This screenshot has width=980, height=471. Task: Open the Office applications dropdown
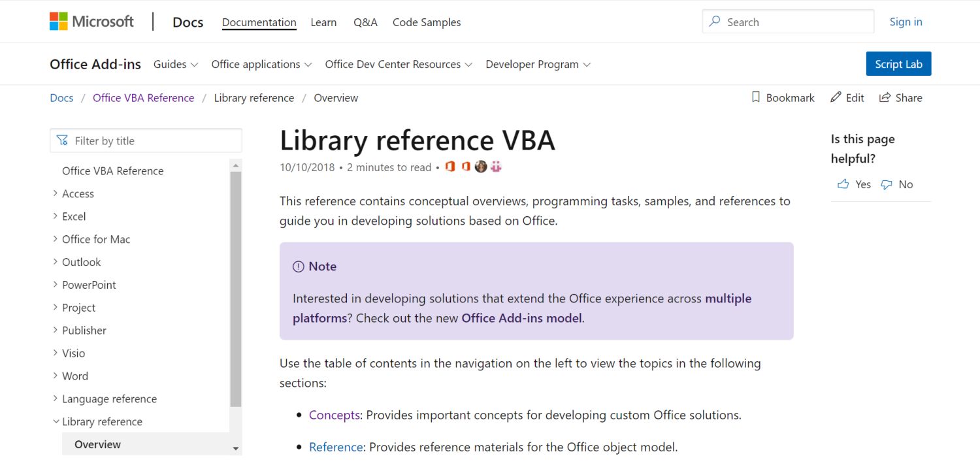point(261,63)
